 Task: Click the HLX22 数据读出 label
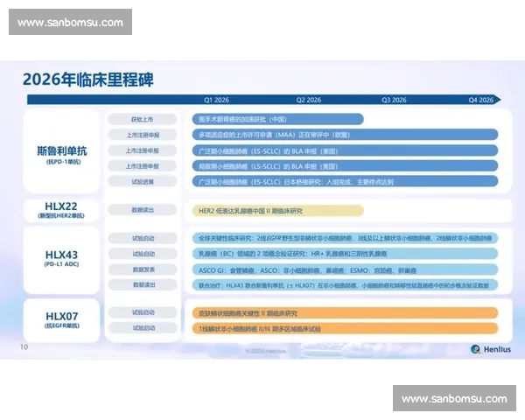click(x=144, y=210)
